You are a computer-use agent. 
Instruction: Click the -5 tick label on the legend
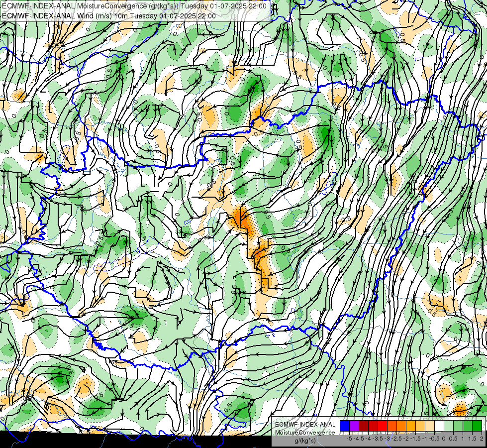point(349,439)
